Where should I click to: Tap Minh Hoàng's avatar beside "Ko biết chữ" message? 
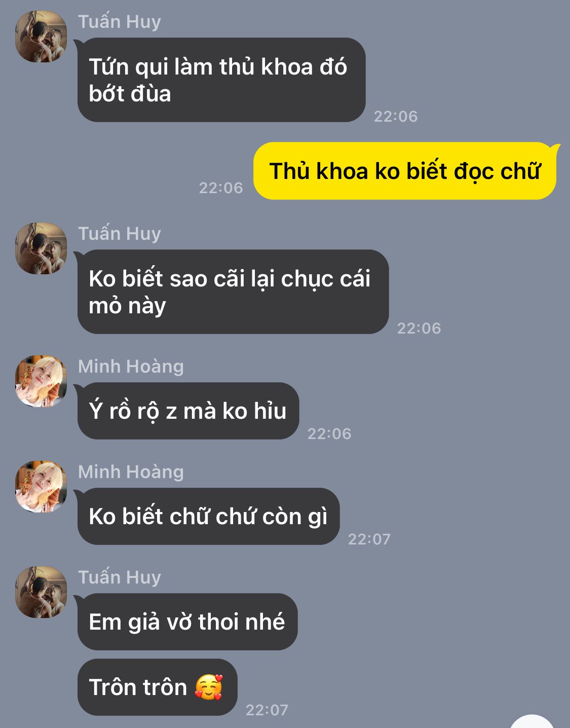click(41, 487)
